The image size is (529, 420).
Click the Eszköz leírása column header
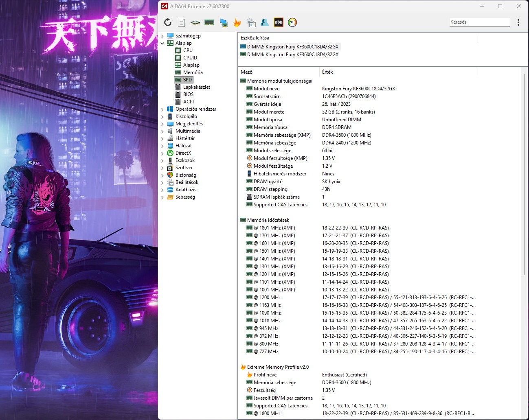[358, 38]
